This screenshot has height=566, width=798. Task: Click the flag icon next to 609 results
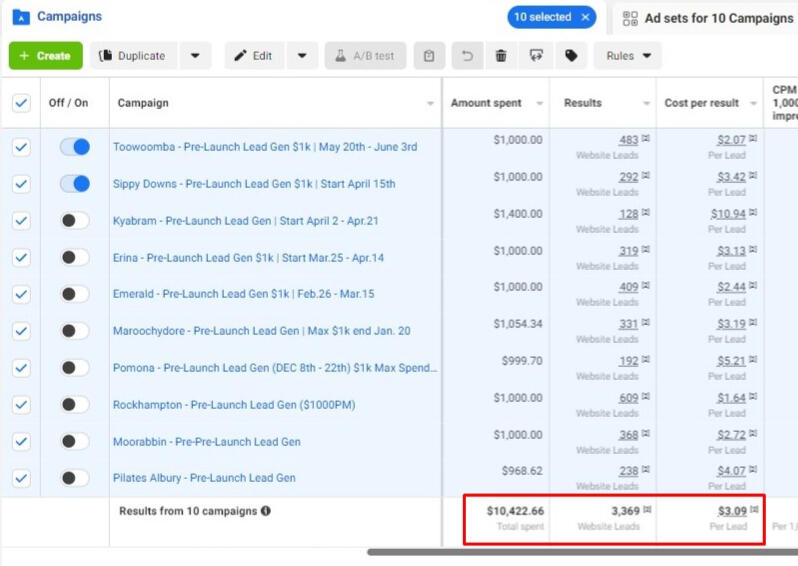(x=646, y=397)
